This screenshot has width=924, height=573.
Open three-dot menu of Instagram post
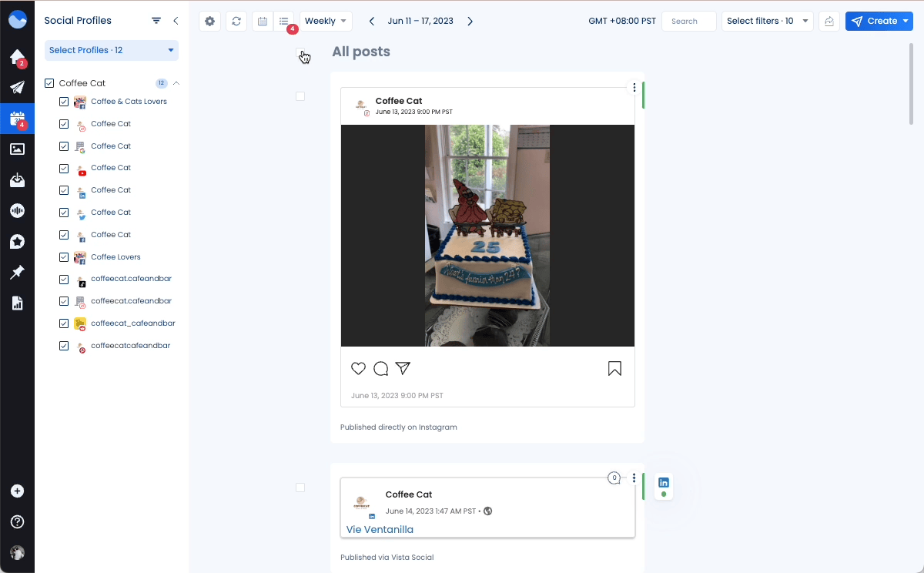(x=634, y=88)
